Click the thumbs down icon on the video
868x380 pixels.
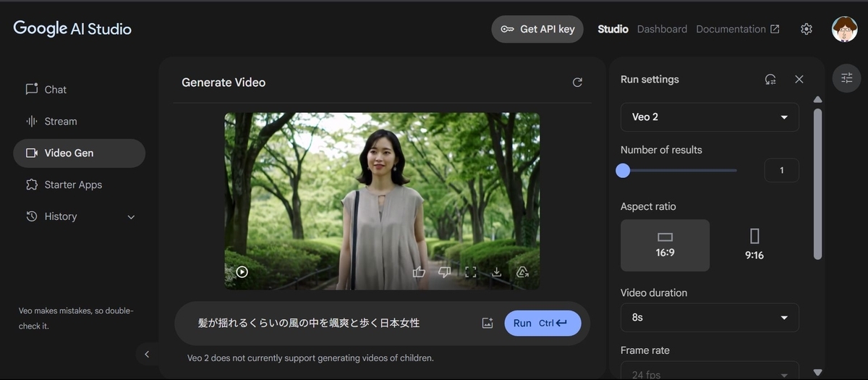tap(445, 272)
